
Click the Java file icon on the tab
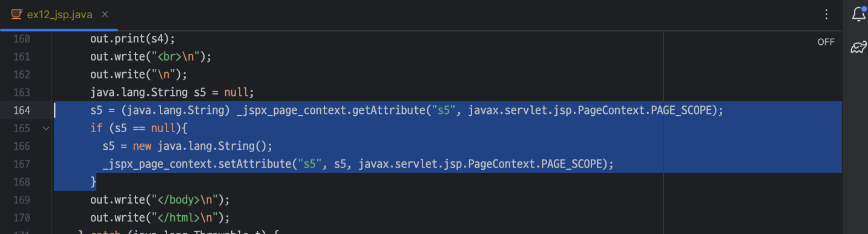click(16, 15)
